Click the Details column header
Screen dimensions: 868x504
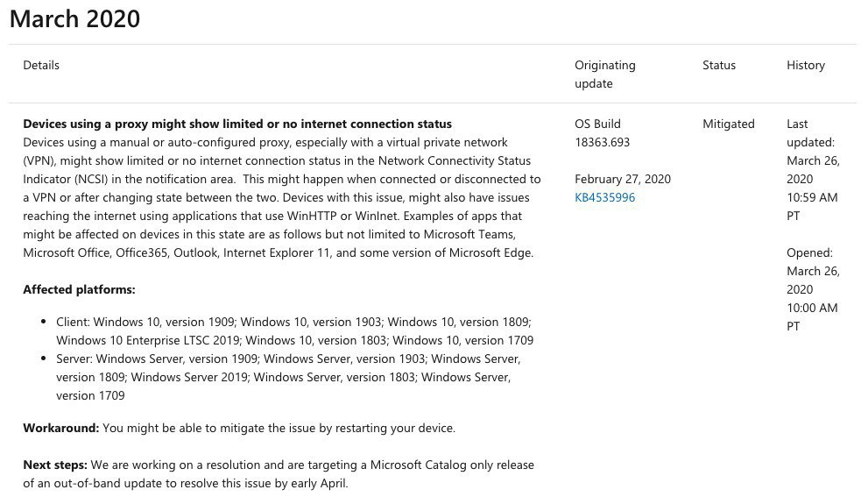[41, 65]
